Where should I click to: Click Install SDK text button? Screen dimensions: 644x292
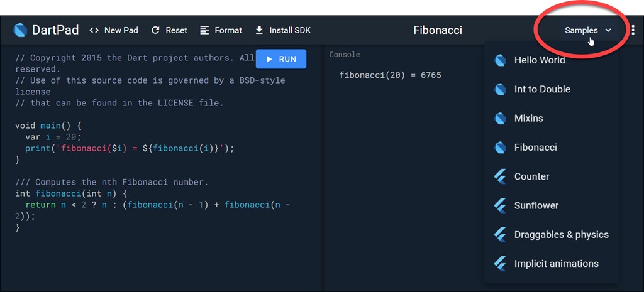click(290, 30)
